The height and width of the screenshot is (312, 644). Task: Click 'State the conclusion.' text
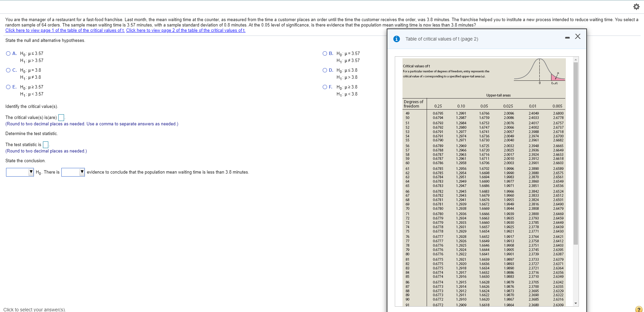(25, 161)
